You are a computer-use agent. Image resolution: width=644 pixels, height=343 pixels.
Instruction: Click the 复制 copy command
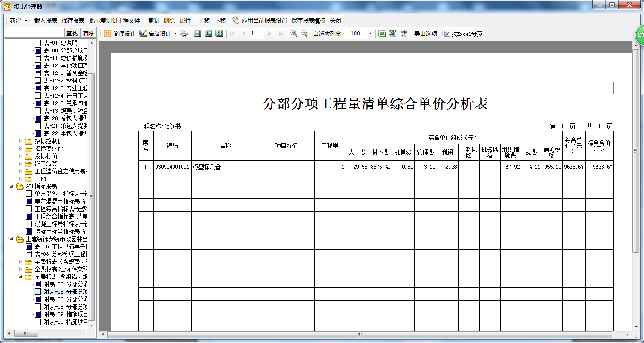pyautogui.click(x=153, y=21)
